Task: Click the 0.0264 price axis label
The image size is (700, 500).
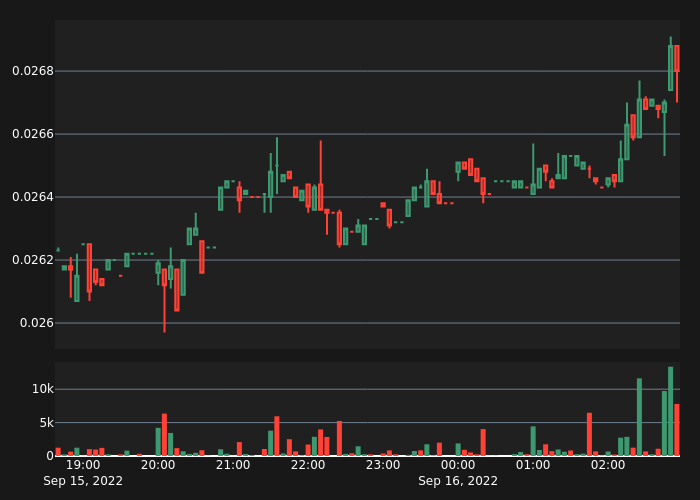Action: (33, 197)
